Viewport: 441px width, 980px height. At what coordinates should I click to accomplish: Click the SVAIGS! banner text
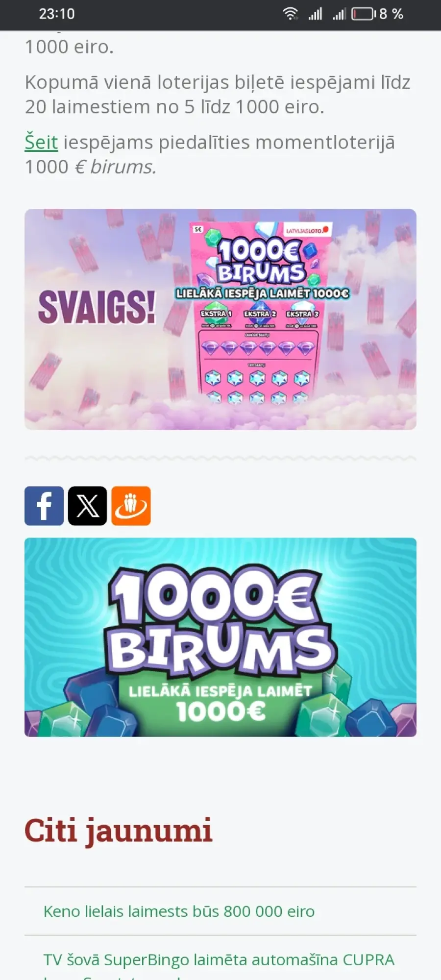tap(97, 308)
